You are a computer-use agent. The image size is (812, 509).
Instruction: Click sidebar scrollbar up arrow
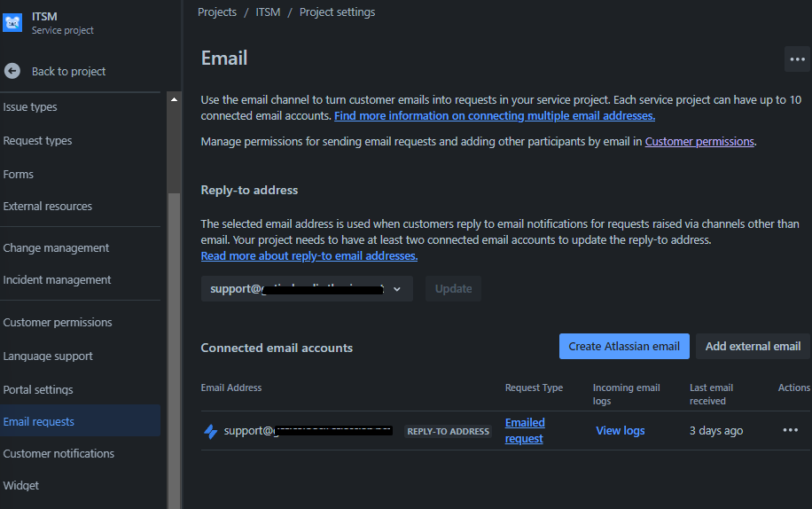click(x=174, y=99)
